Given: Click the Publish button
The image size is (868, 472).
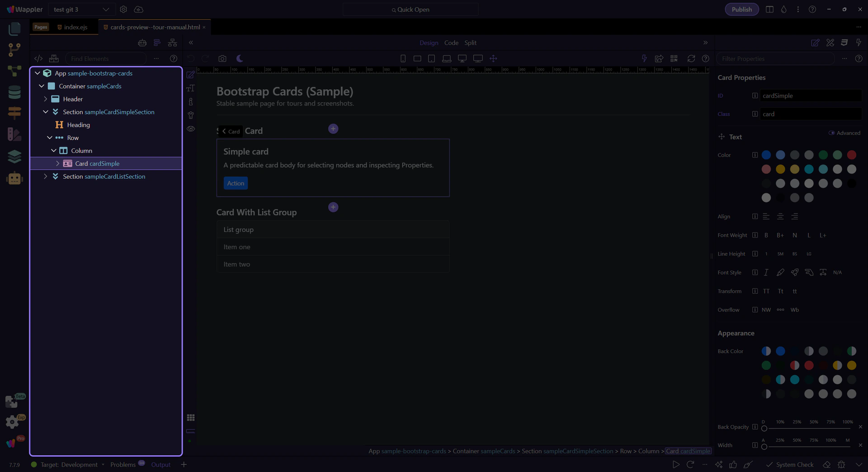Looking at the screenshot, I should [x=741, y=10].
